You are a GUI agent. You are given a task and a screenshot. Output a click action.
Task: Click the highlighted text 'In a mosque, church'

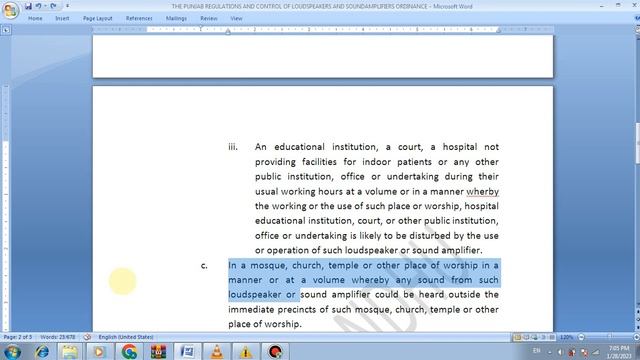coord(276,265)
